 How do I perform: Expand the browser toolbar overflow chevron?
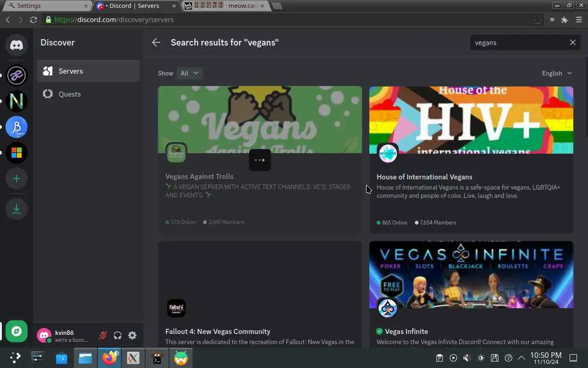tap(552, 20)
